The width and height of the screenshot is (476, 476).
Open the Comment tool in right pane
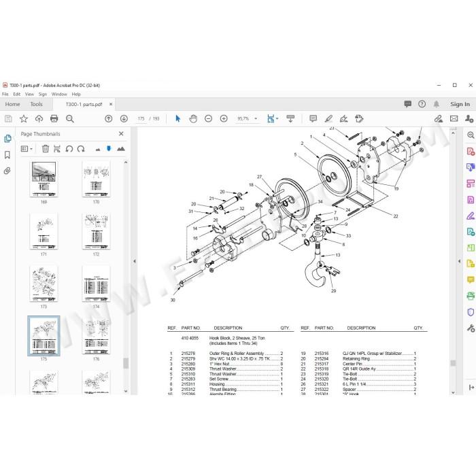(x=471, y=280)
